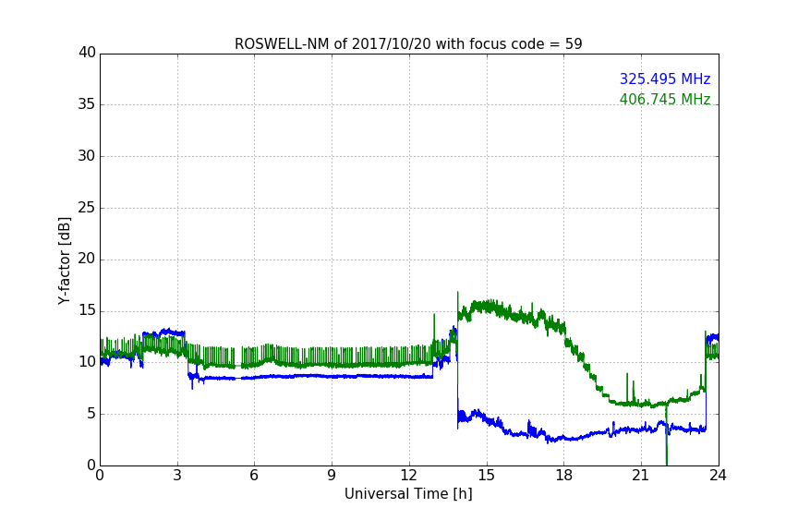Click the y-axis tick label '40'
This screenshot has width=798, height=532.
(x=87, y=53)
